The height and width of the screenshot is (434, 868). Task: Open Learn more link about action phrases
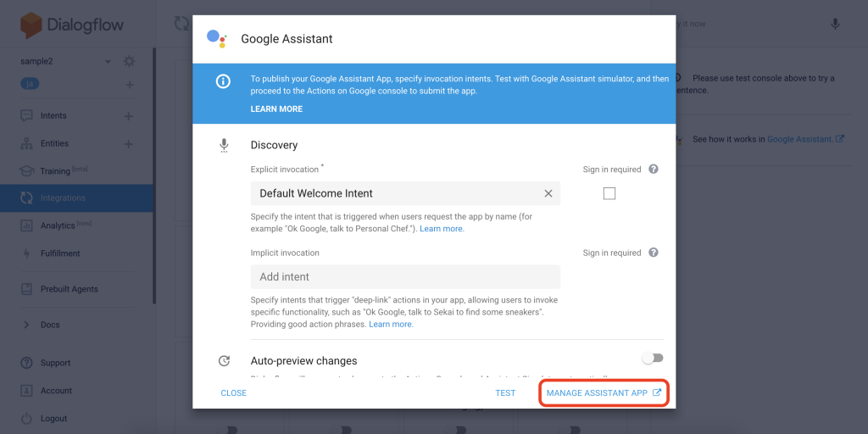(x=391, y=325)
